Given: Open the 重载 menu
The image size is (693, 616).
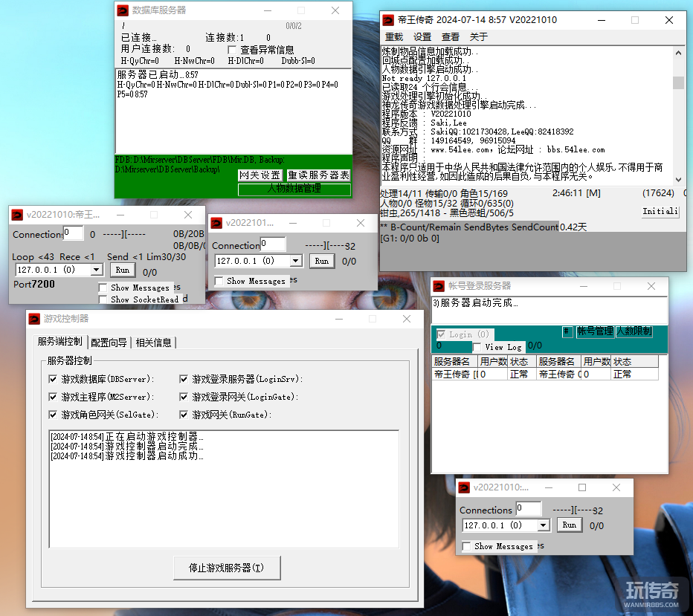Looking at the screenshot, I should coord(394,37).
